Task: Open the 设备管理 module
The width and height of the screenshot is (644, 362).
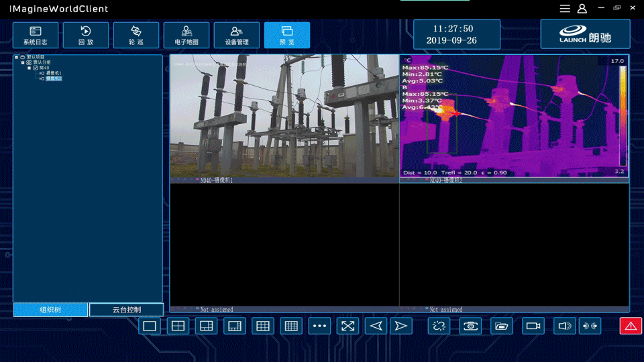Action: pyautogui.click(x=236, y=36)
